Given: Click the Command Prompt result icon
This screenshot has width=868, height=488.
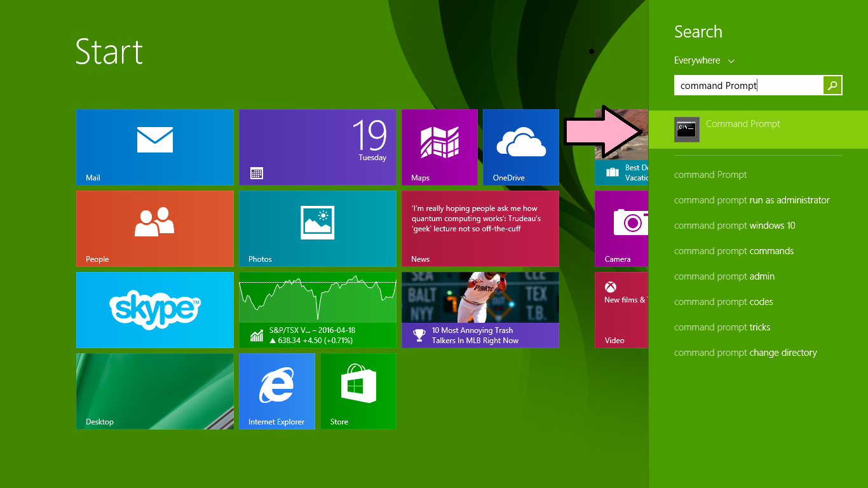Looking at the screenshot, I should (687, 130).
